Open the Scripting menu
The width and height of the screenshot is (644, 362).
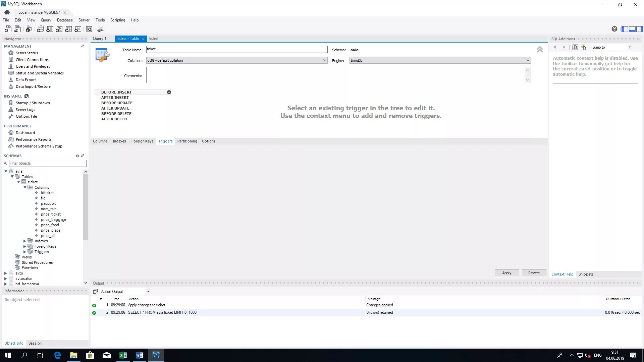pos(117,20)
